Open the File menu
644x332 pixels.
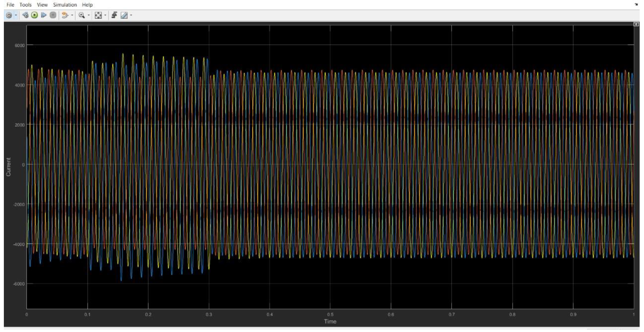tap(10, 5)
